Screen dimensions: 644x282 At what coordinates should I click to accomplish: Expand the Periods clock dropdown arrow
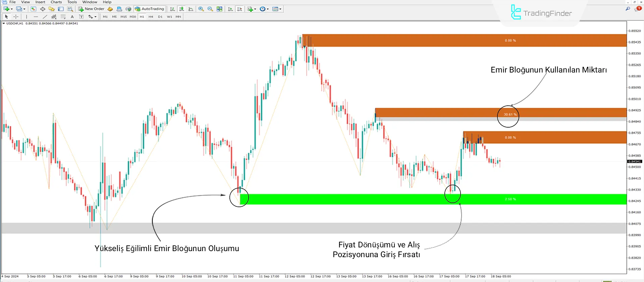point(268,9)
